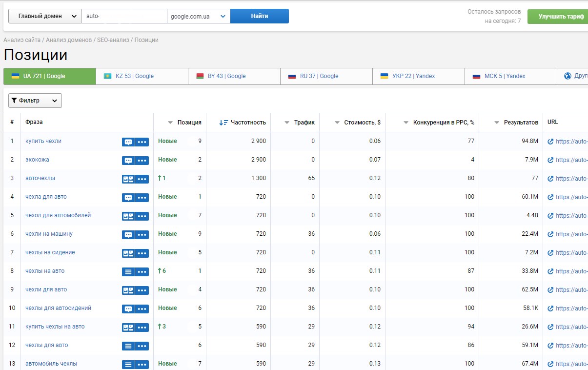Expand the Фильтр dropdown
This screenshot has width=588, height=370.
[35, 101]
